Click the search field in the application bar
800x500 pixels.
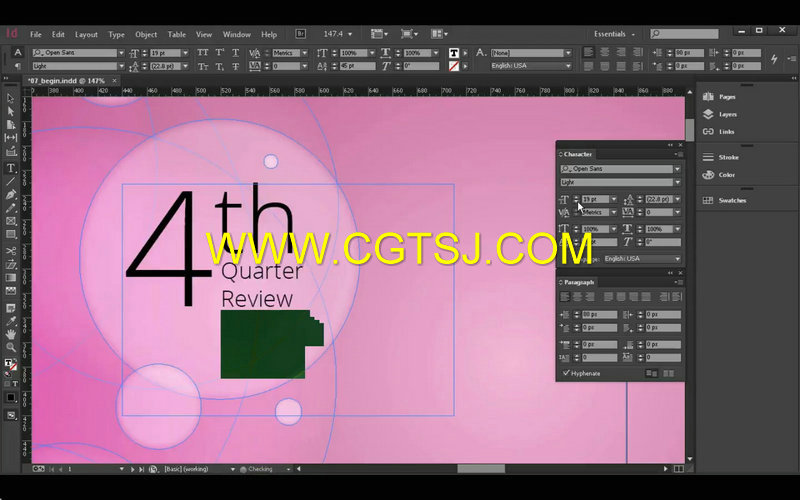click(x=684, y=34)
